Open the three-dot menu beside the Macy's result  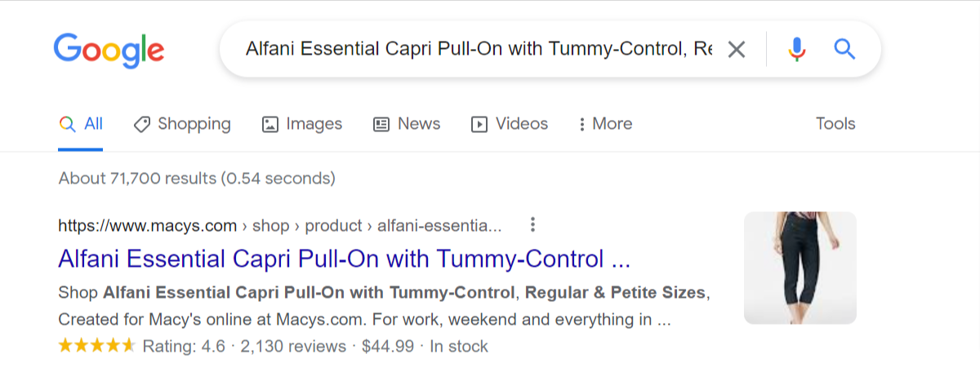532,224
